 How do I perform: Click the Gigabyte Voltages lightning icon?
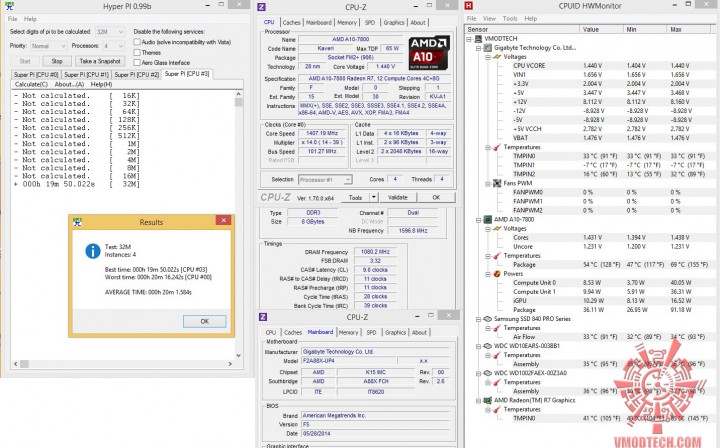coord(497,57)
